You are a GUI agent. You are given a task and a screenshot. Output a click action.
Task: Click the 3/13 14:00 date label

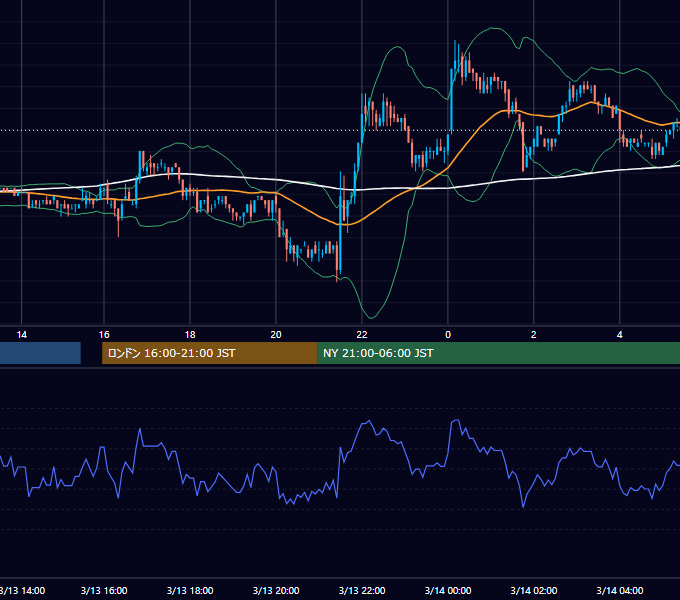(x=22, y=590)
